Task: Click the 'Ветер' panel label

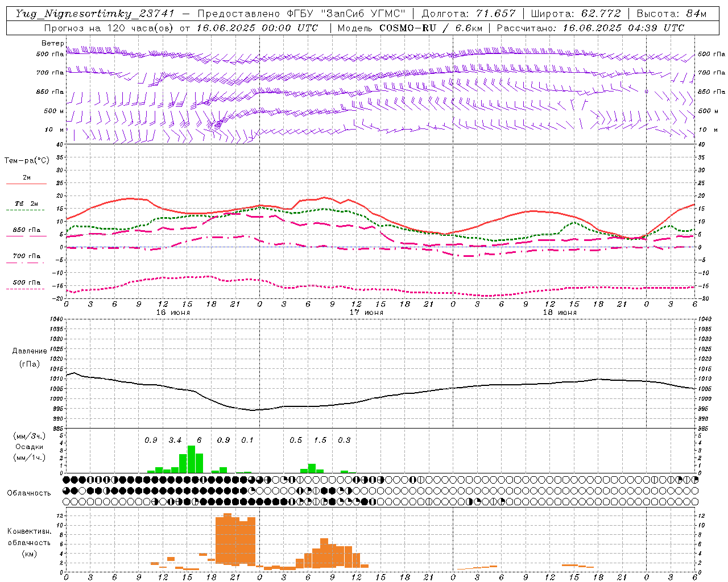Action: [53, 43]
